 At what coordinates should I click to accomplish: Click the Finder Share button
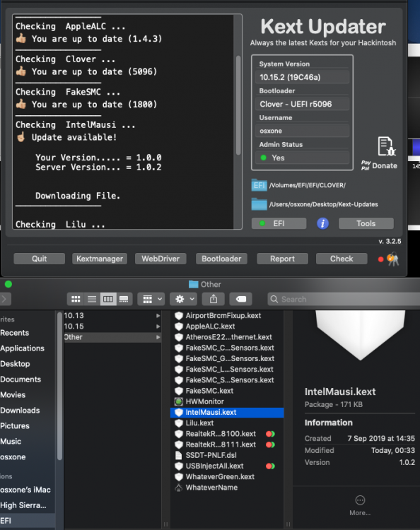[x=214, y=299]
